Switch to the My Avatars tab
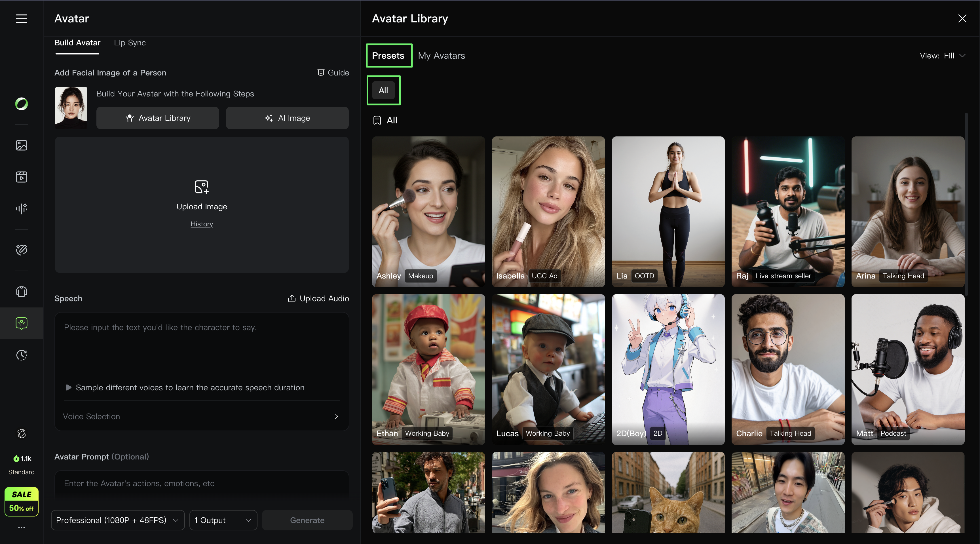This screenshot has width=980, height=544. (x=441, y=56)
